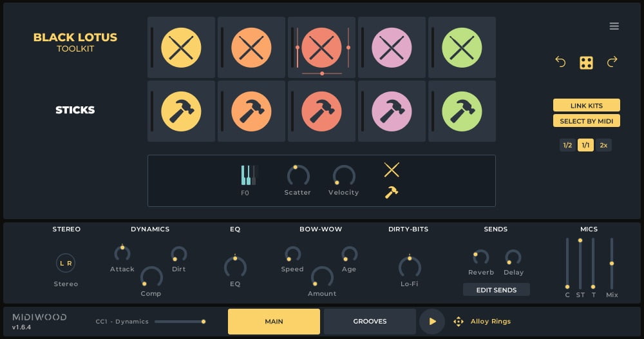Click the randomize dice icon
The height and width of the screenshot is (339, 644).
point(586,63)
